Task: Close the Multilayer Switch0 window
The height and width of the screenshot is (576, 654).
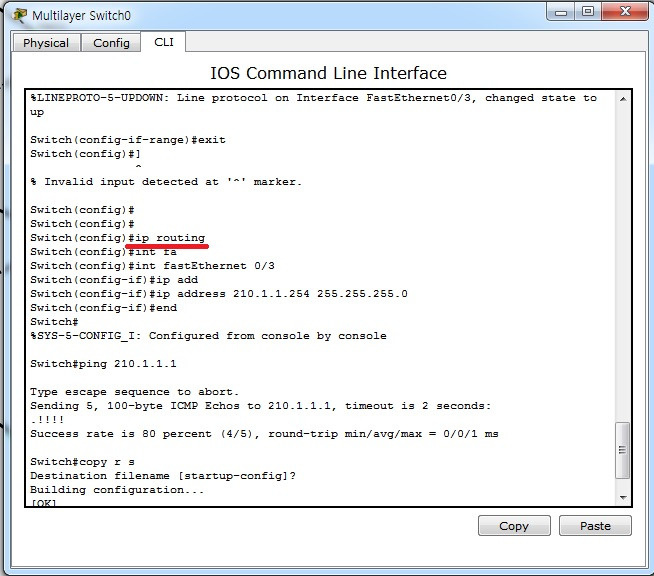Action: (x=625, y=12)
